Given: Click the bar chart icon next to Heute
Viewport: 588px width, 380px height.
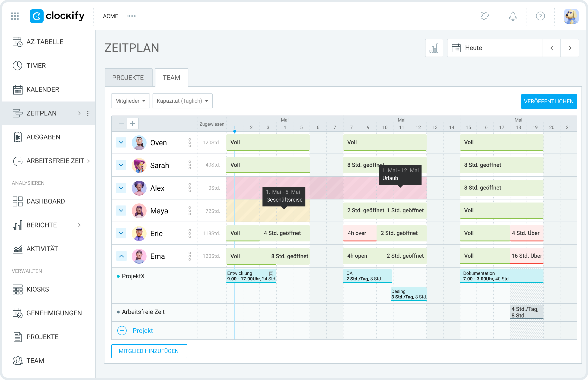Looking at the screenshot, I should [434, 48].
